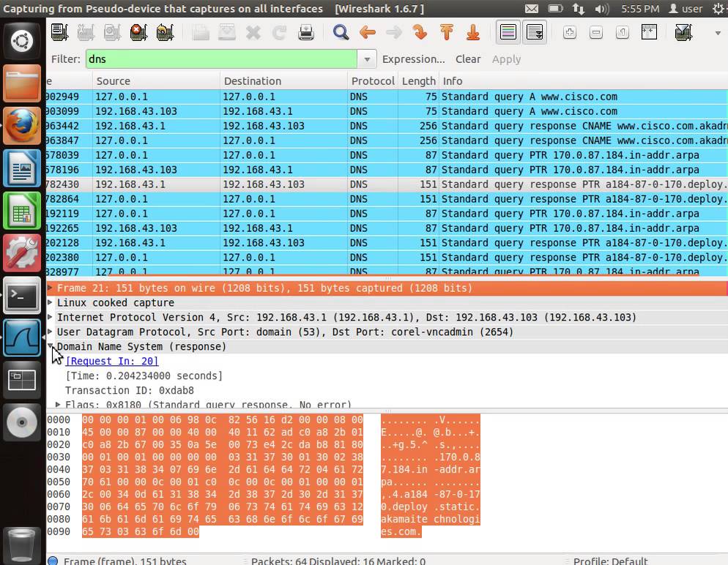Image resolution: width=728 pixels, height=565 pixels.
Task: Open the Workspace Switcher
Action: click(22, 380)
